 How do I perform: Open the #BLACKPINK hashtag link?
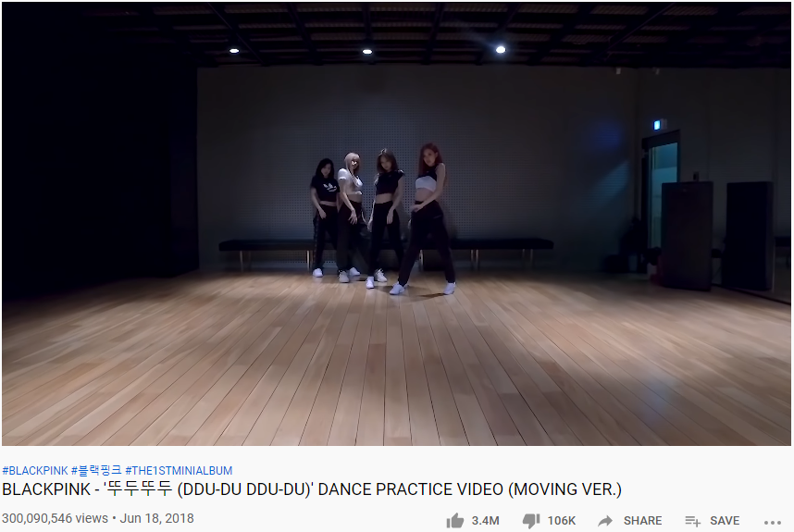tap(35, 471)
